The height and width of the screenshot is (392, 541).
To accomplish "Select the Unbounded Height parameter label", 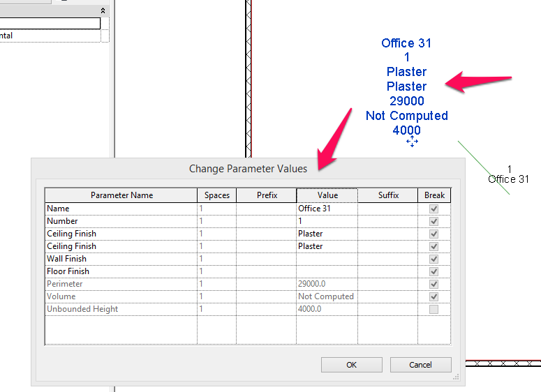I will coord(82,309).
